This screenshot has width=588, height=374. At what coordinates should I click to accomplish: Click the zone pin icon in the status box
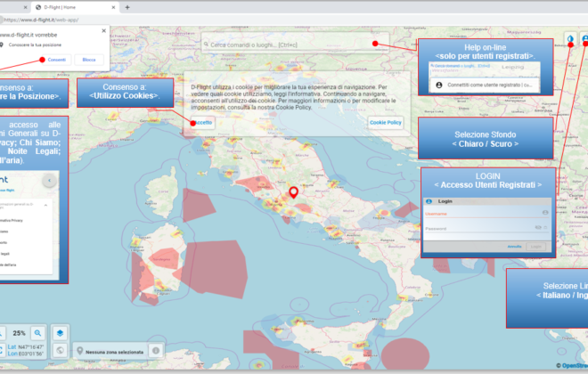tap(79, 351)
